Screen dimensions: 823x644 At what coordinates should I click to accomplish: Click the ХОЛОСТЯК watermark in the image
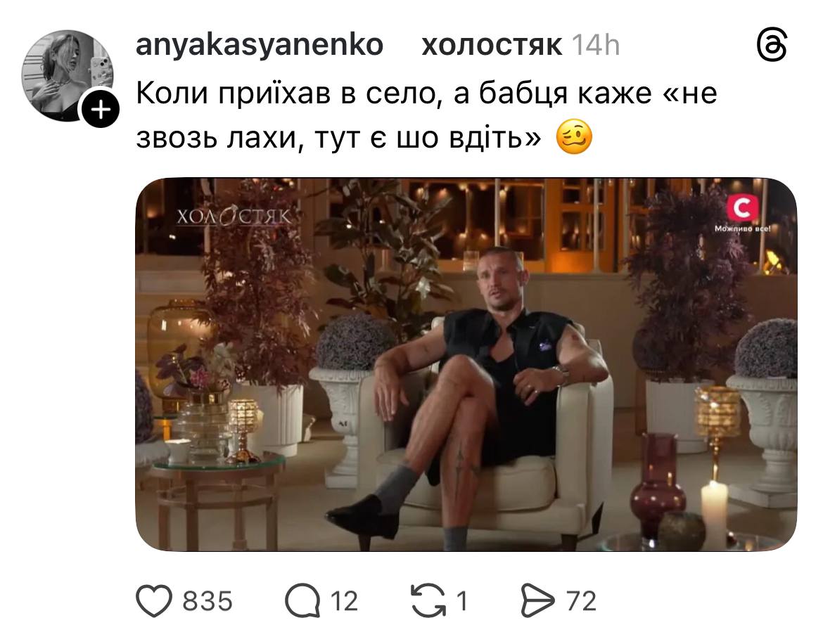[234, 217]
